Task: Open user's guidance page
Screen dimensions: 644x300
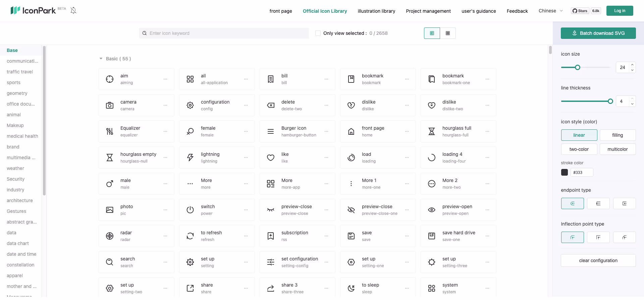Action: point(479,11)
